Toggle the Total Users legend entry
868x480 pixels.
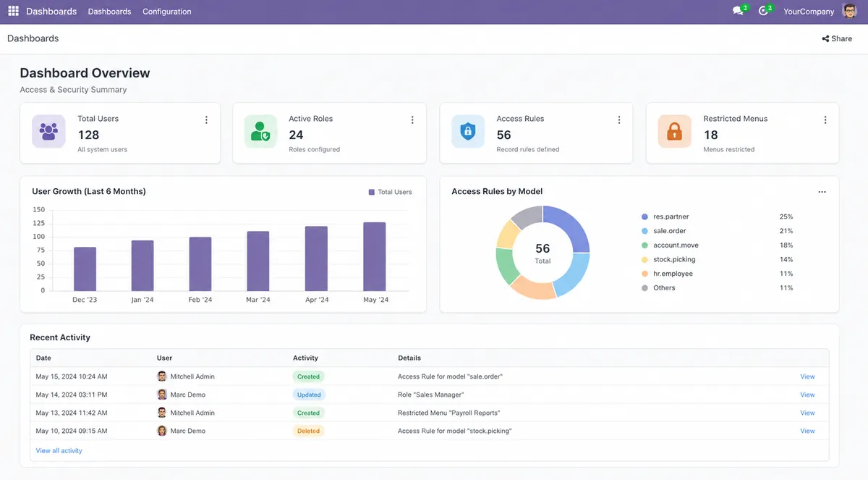click(390, 192)
